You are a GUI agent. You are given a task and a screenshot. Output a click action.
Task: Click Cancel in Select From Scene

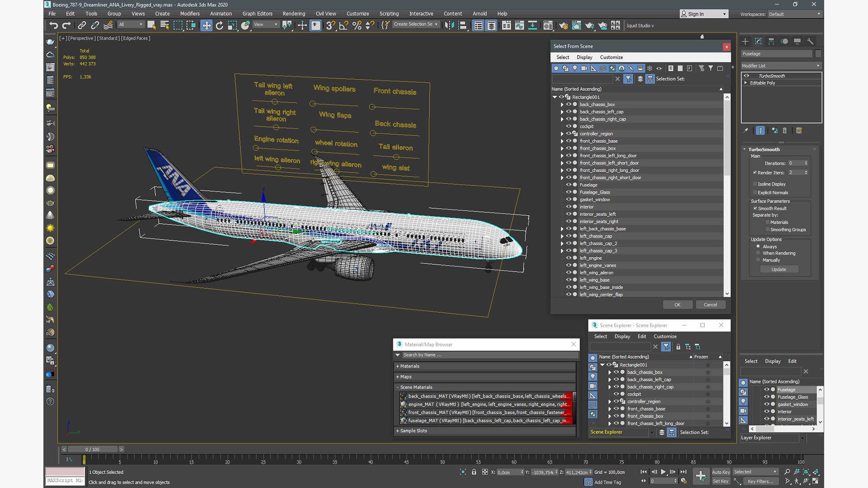(710, 305)
